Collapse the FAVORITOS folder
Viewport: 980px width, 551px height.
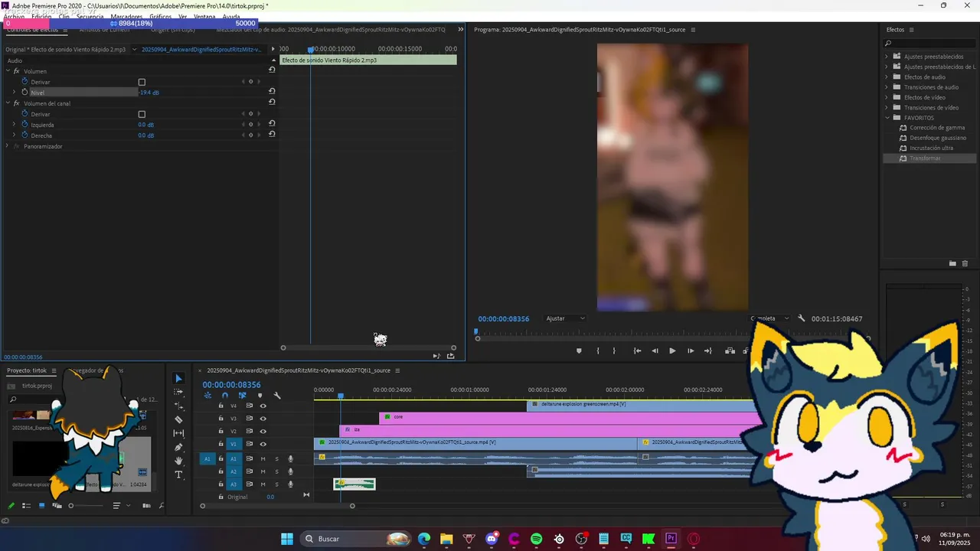click(887, 118)
